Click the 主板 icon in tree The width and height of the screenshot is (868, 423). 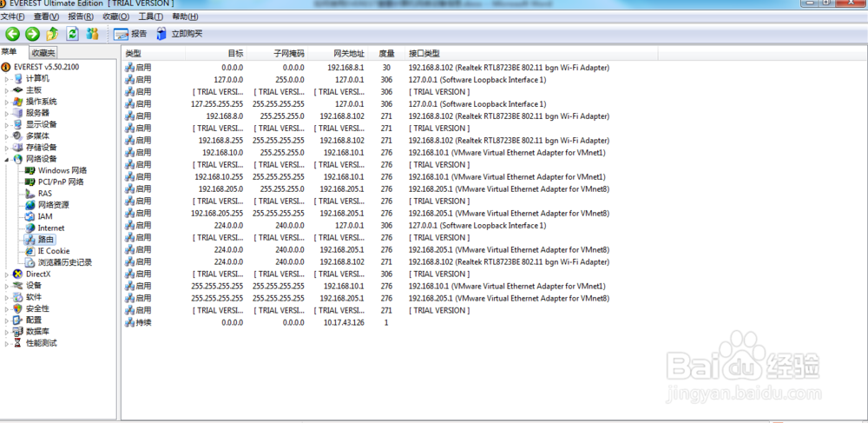click(x=17, y=90)
